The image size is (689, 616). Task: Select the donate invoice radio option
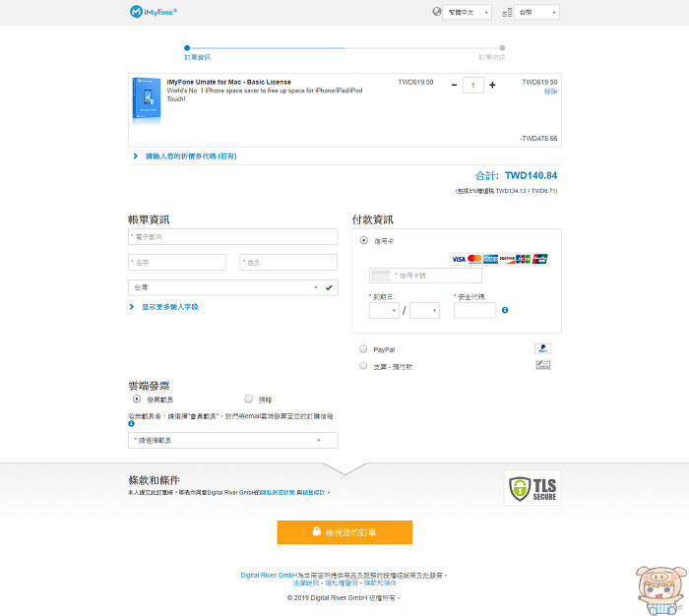click(249, 399)
